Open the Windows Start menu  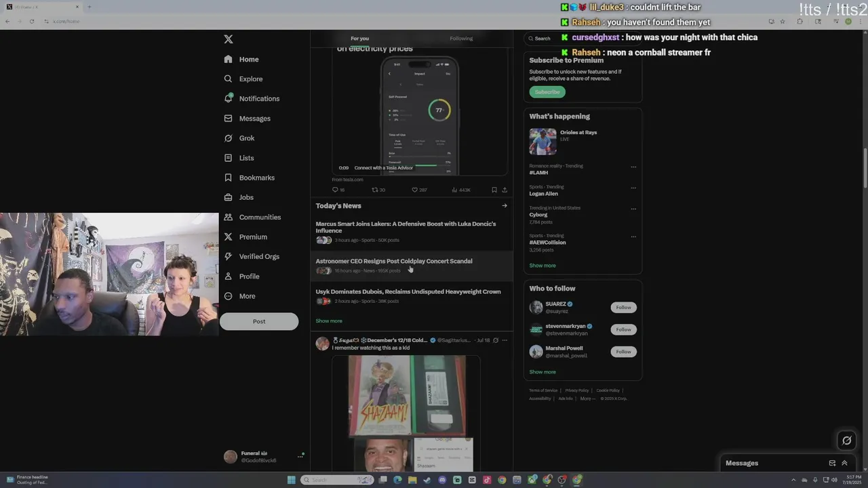point(292,480)
